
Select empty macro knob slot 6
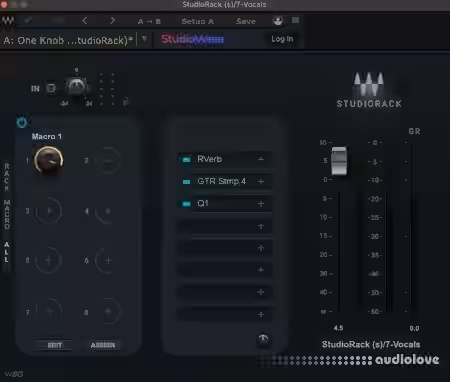click(x=108, y=260)
